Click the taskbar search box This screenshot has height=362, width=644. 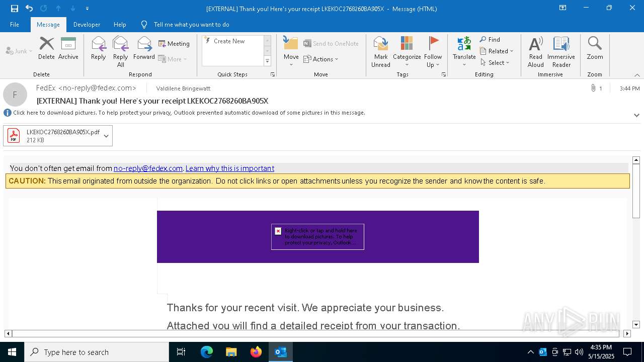97,352
